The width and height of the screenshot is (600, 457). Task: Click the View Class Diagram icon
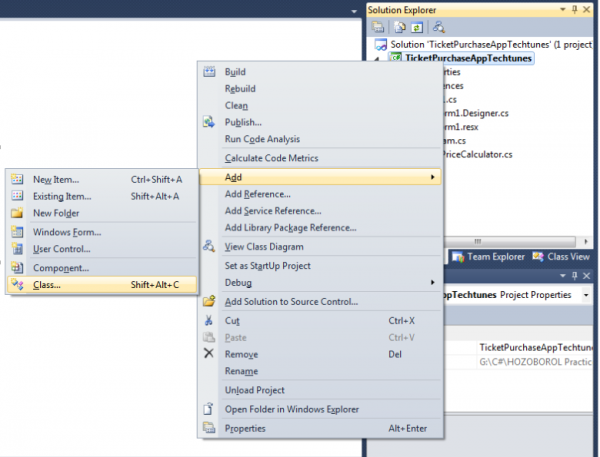point(209,246)
